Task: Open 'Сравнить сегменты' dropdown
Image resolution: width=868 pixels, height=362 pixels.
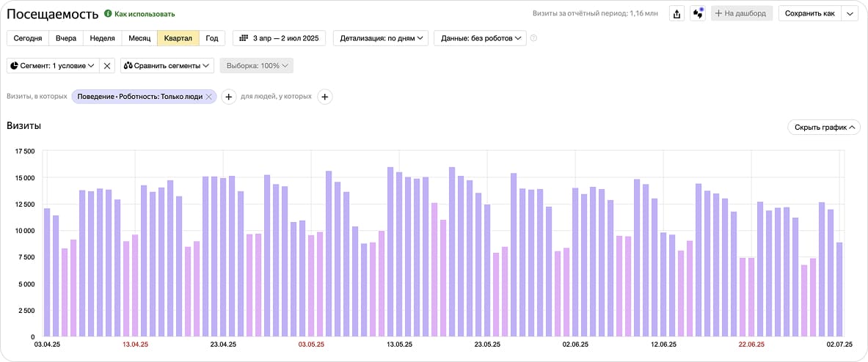Action: [167, 66]
